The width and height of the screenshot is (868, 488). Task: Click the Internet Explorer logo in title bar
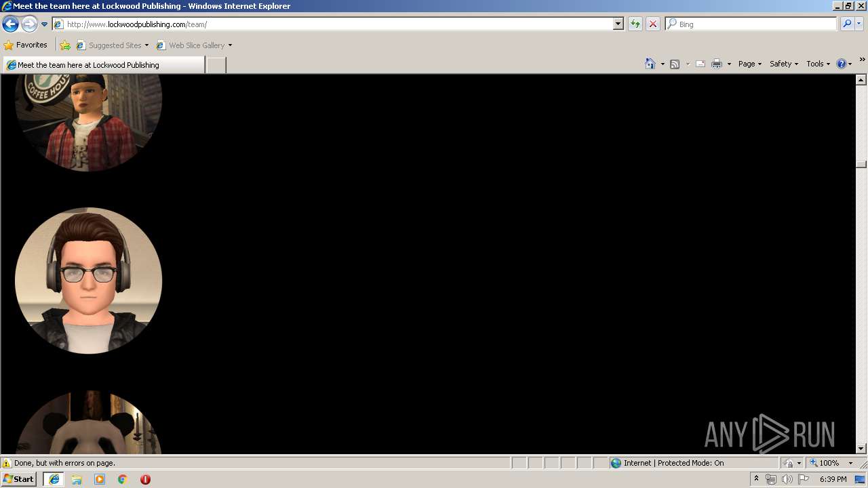(7, 6)
